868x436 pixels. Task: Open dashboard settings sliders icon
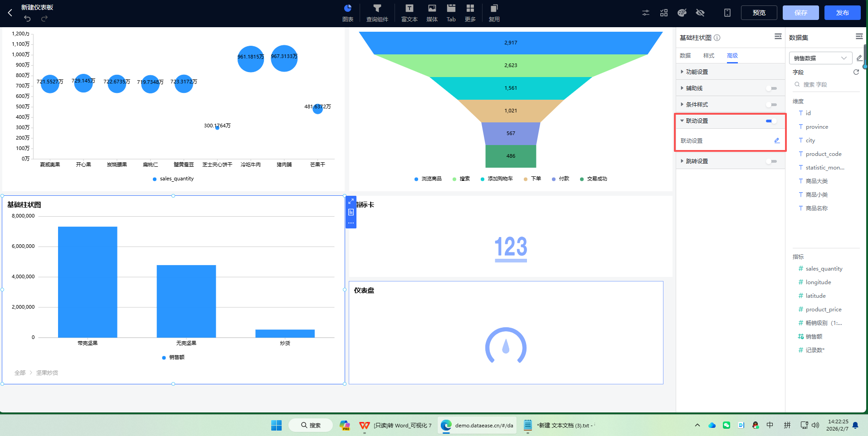click(646, 13)
